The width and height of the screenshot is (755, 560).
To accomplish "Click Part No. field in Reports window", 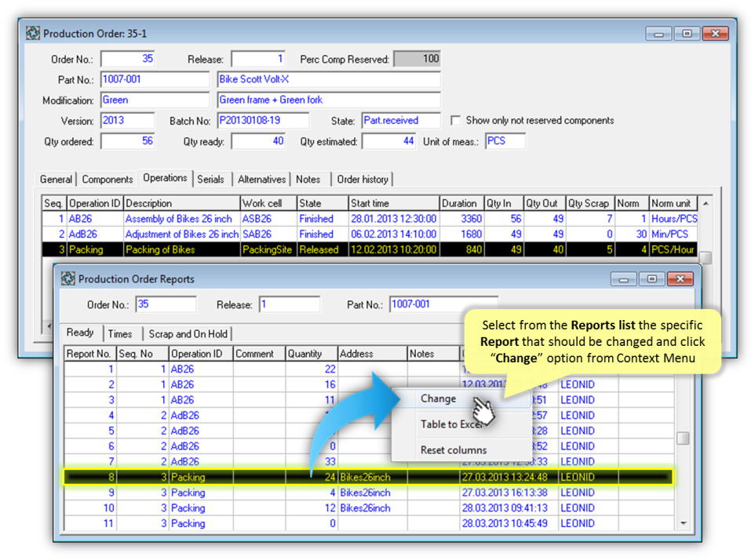I will [443, 304].
